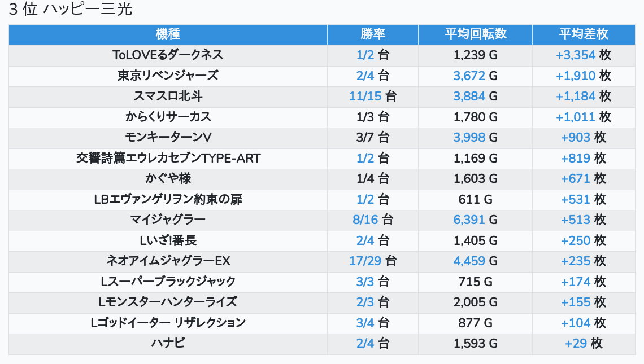Sort by the 平均差枚 column header
Image resolution: width=644 pixels, height=364 pixels.
584,34
